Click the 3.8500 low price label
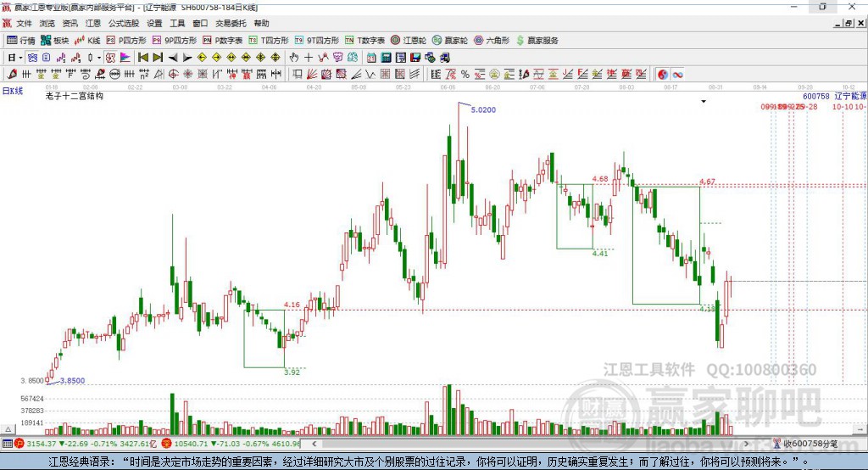The width and height of the screenshot is (868, 470). click(73, 381)
